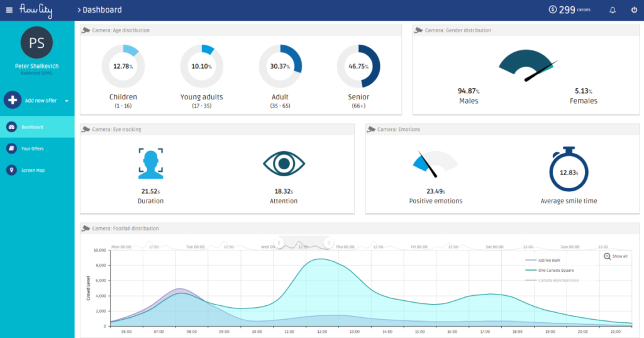Click the Screen Map pin icon

[11, 170]
